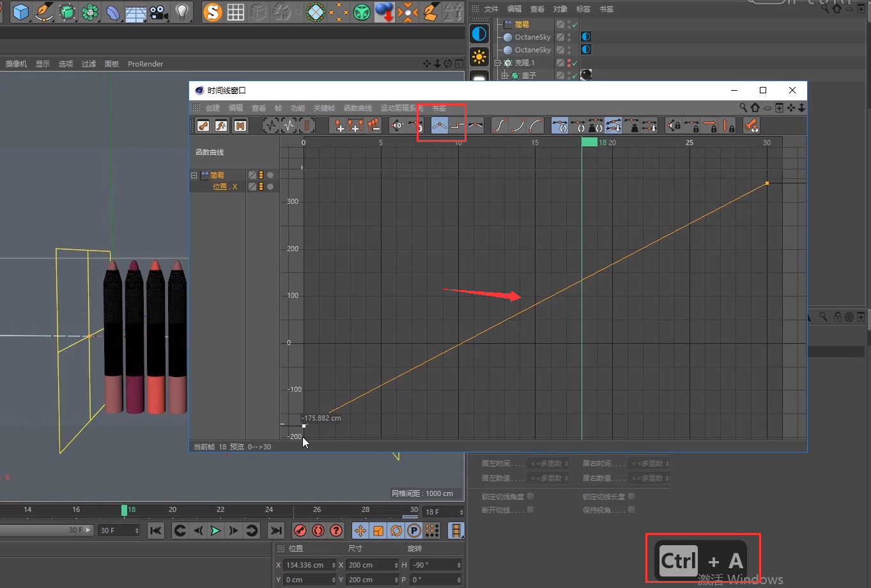Screen dimensions: 871x588
Task: Click timeline home frame-all icon
Action: click(755, 108)
